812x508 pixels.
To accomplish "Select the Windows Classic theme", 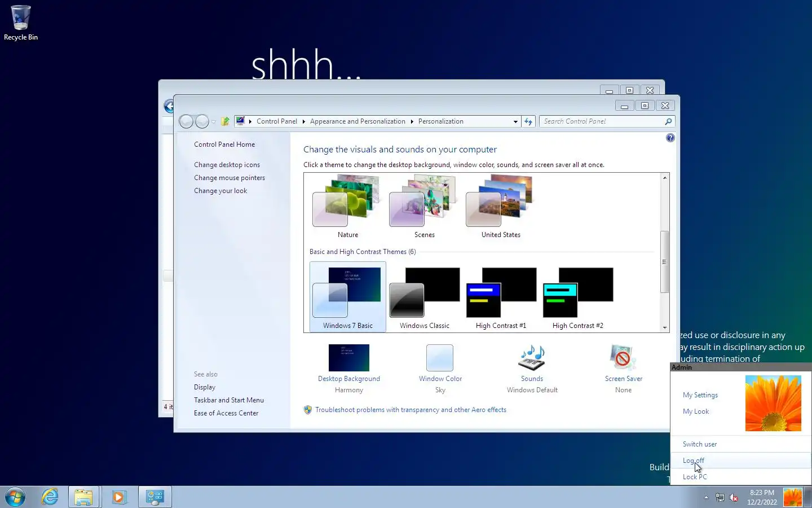I will (424, 297).
